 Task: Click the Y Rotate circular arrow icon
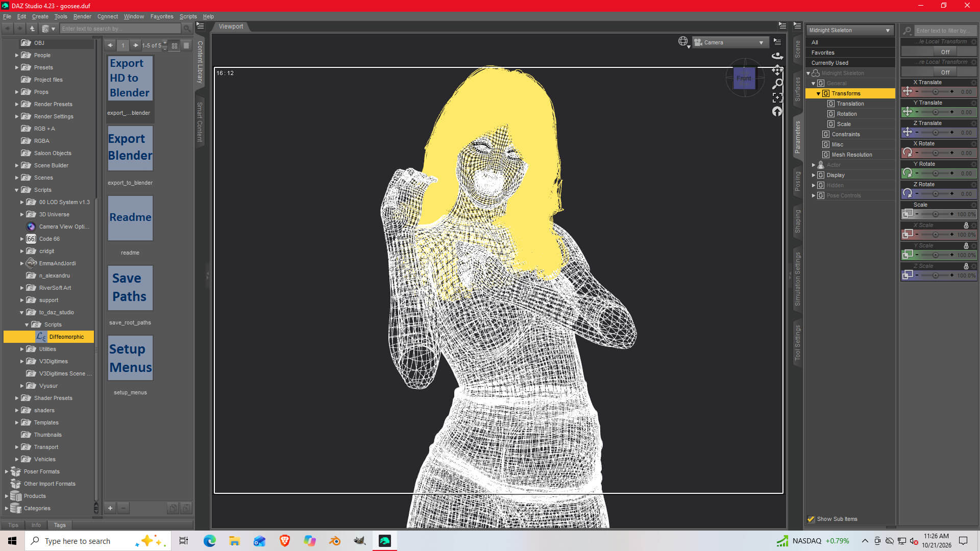point(908,173)
